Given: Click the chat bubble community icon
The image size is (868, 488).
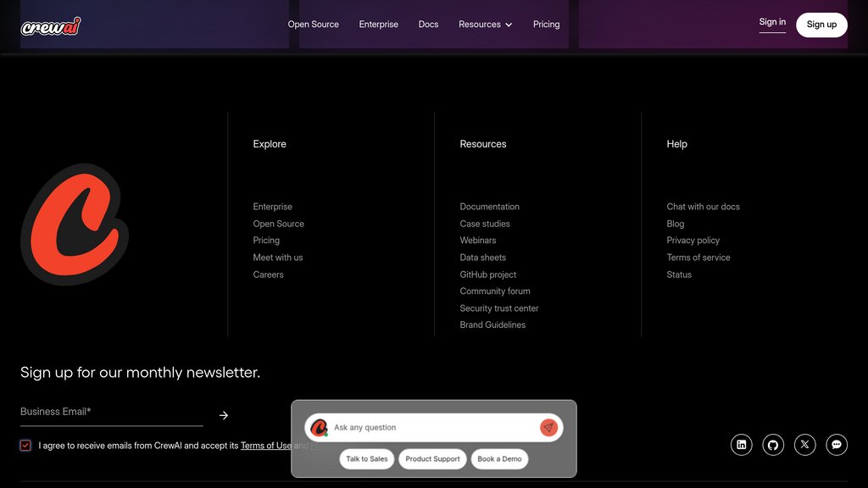Looking at the screenshot, I should tap(837, 445).
